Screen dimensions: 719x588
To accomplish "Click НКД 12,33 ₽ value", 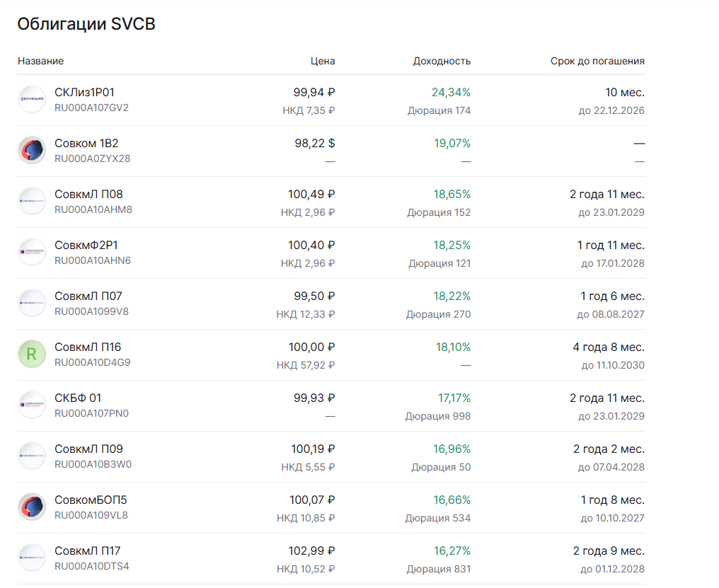I will [x=306, y=314].
